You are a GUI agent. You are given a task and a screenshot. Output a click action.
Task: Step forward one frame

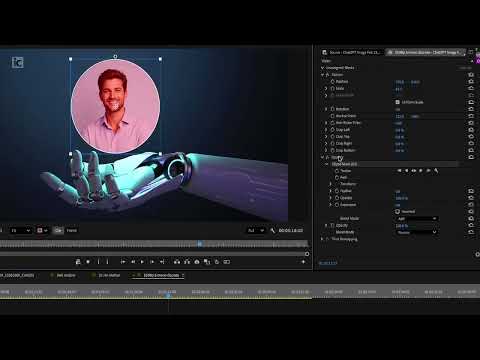(152, 262)
